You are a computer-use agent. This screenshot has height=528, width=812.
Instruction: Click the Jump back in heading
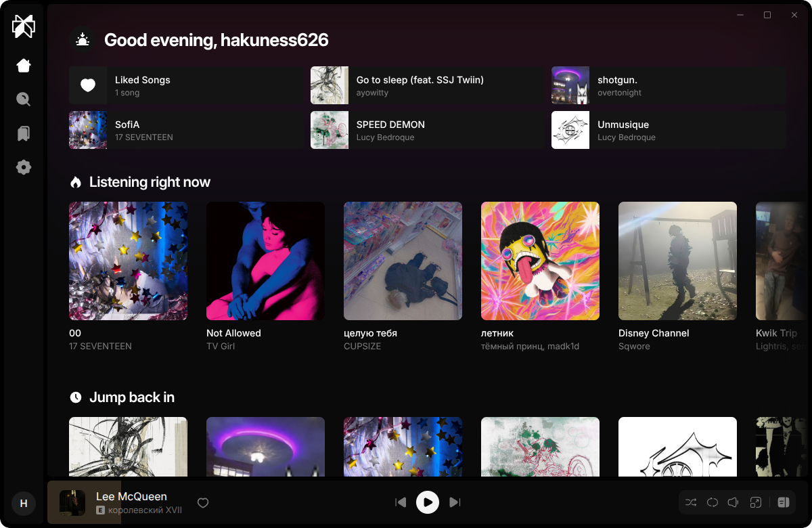tap(132, 397)
